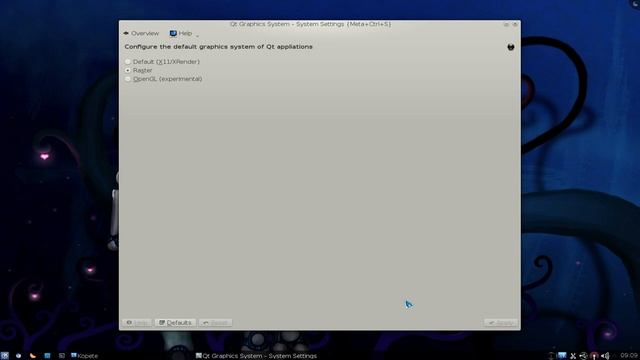Click the greyed Apply button

pos(501,322)
